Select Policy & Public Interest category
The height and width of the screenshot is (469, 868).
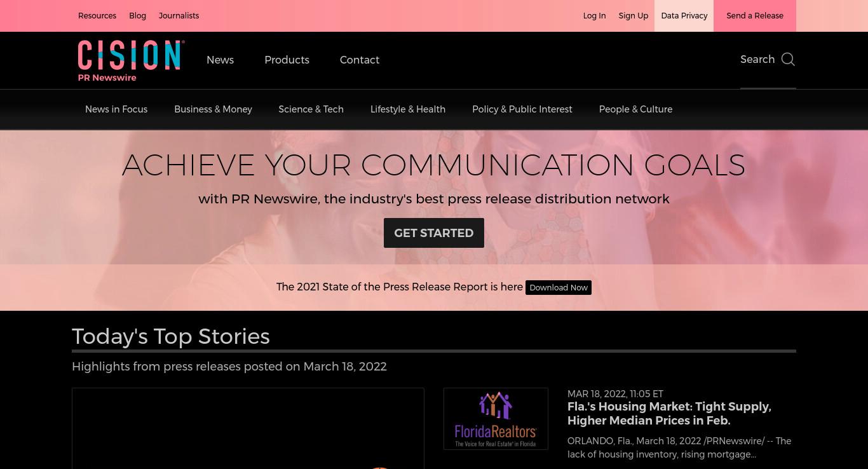pyautogui.click(x=522, y=109)
